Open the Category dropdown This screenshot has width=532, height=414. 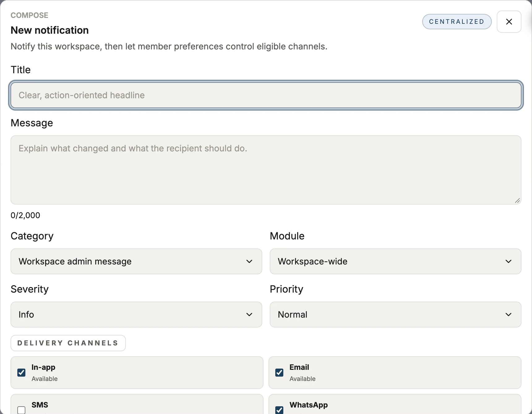click(136, 261)
